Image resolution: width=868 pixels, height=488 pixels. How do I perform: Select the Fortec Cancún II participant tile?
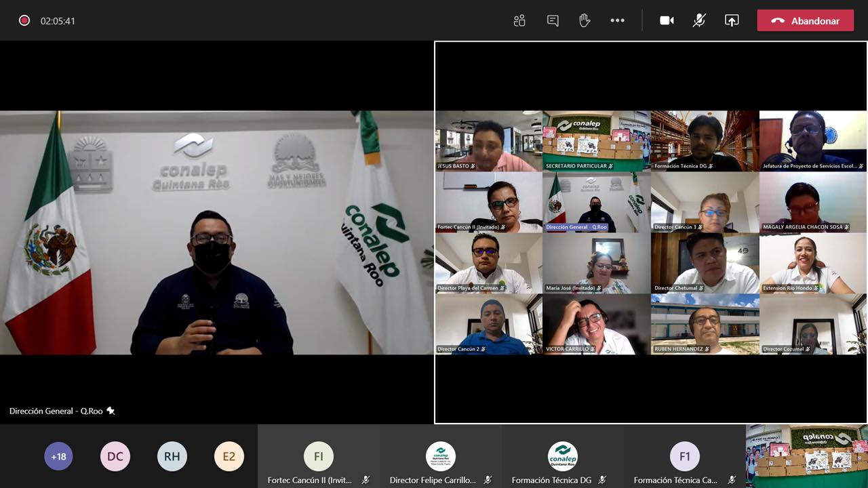319,457
